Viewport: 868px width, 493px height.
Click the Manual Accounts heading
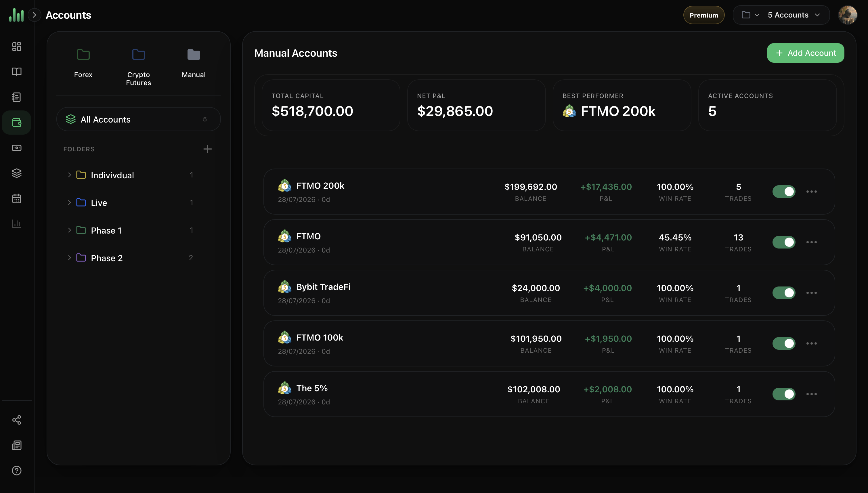tap(296, 53)
